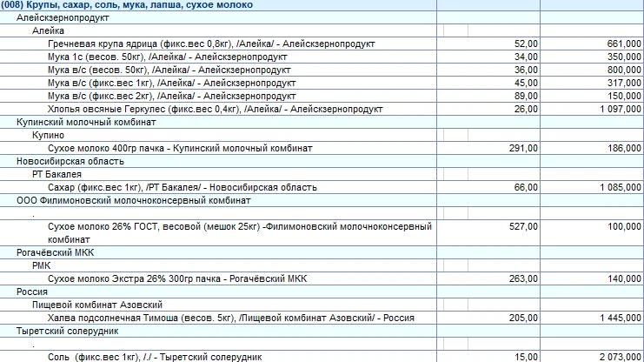Click the Алейскзернопродукт supplier group row
Image resolution: width=644 pixels, height=362 pixels.
61,17
